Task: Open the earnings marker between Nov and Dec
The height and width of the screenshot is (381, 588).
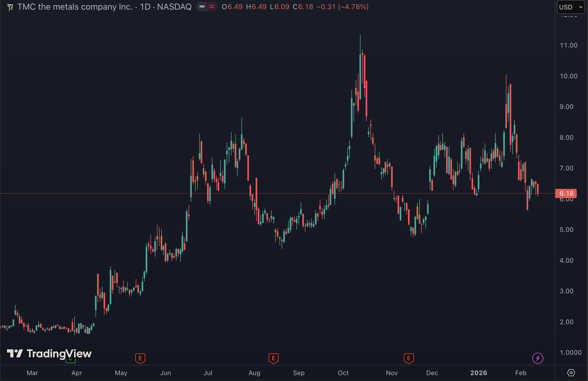Action: (x=409, y=358)
